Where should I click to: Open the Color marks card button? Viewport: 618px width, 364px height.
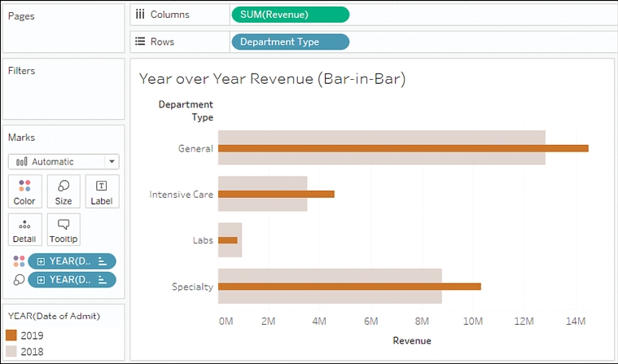coord(24,191)
